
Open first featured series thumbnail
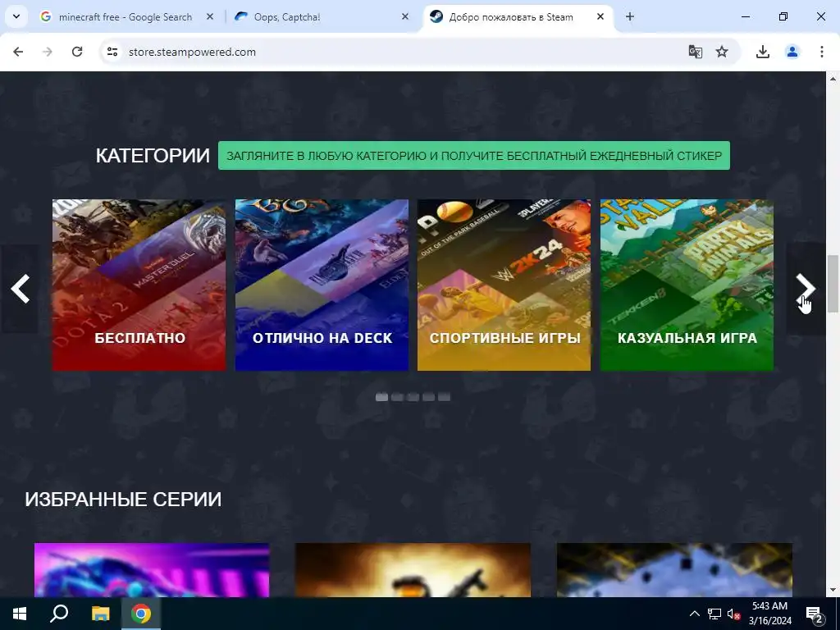152,570
